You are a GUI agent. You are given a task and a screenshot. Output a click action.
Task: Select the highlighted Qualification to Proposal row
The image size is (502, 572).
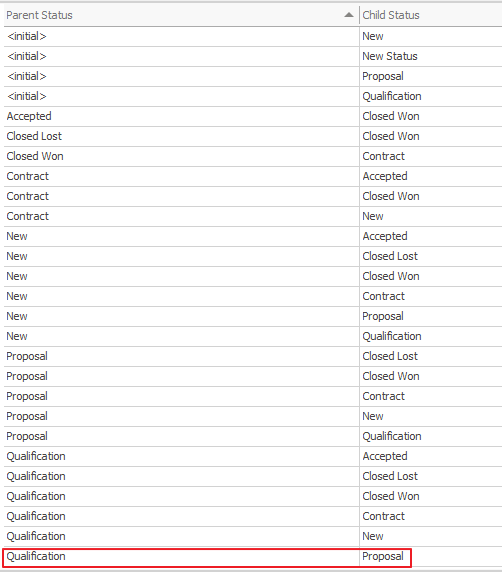(x=207, y=557)
